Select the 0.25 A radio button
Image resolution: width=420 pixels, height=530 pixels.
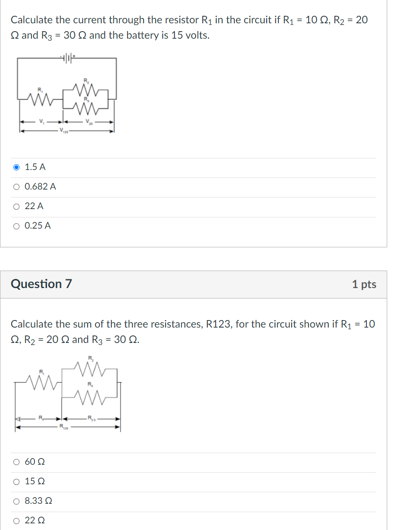(17, 226)
